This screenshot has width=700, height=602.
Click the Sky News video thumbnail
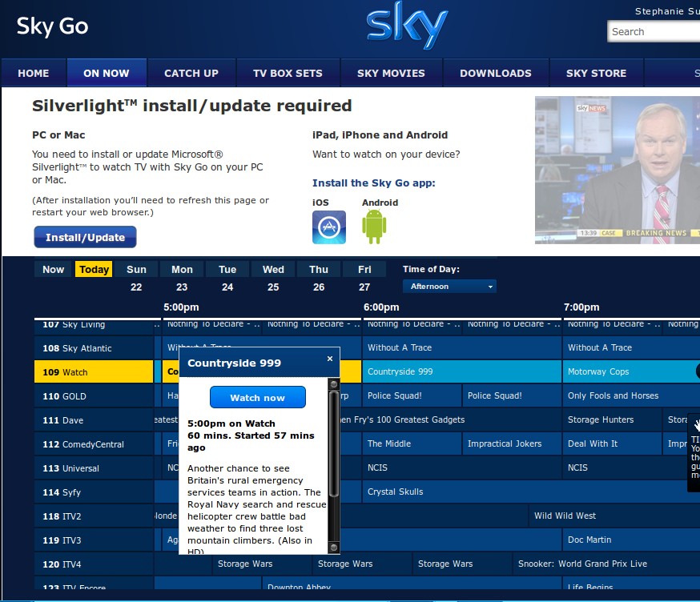click(x=617, y=170)
